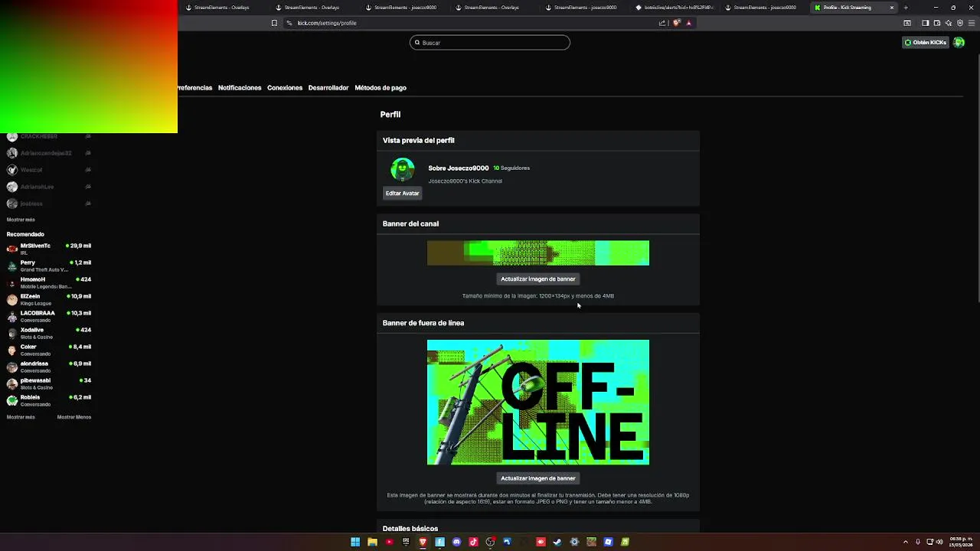
Task: Close the Profile - Kick Streaming tab
Action: point(891,8)
